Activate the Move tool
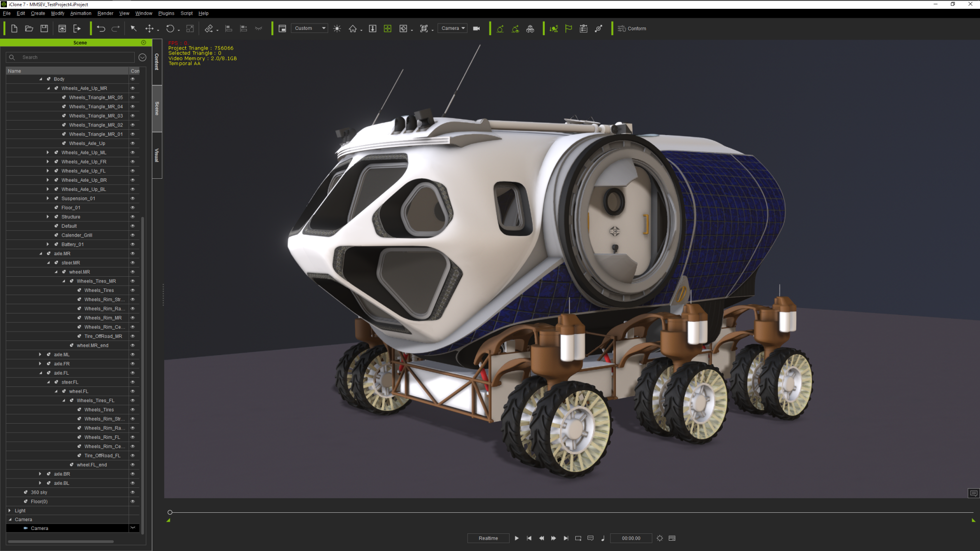 click(x=149, y=28)
